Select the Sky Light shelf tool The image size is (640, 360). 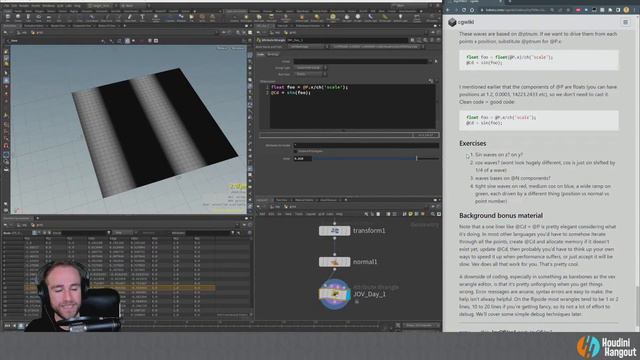coord(347,17)
